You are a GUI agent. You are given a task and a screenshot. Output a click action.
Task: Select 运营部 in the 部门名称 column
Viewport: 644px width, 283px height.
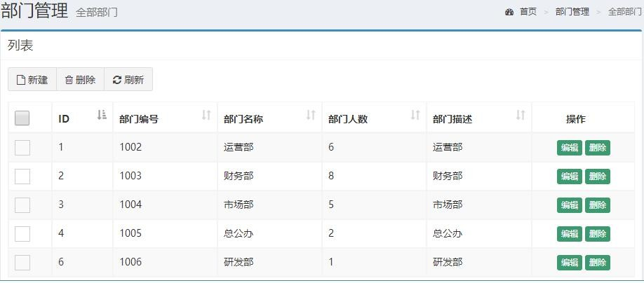click(x=239, y=147)
